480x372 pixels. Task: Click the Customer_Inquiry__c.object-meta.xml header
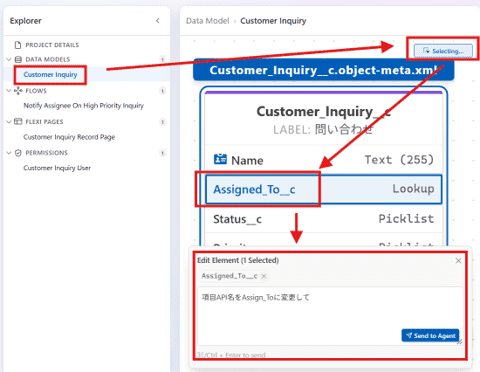point(324,70)
